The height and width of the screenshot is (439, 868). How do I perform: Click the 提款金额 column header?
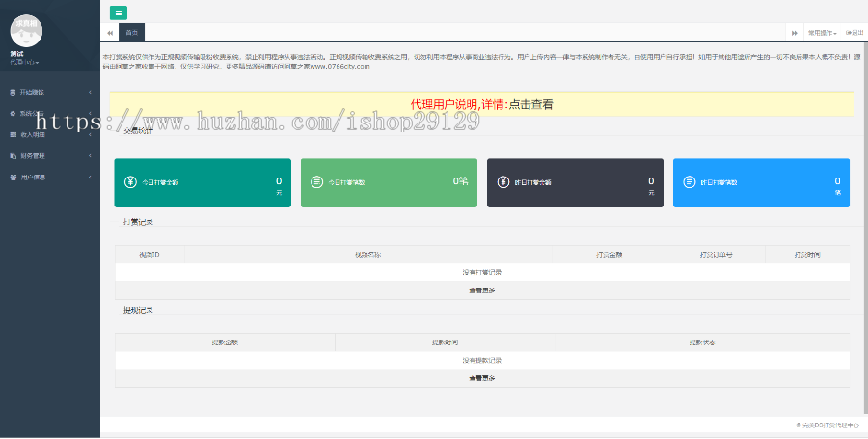(225, 343)
